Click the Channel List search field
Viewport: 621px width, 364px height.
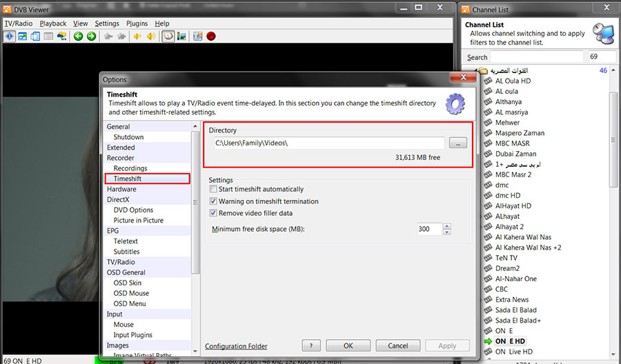(537, 57)
